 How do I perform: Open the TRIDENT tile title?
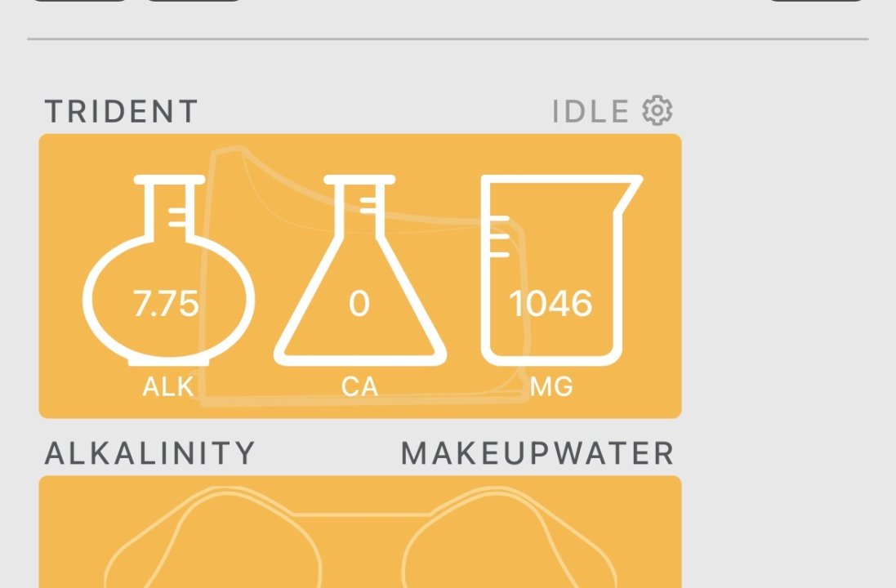121,112
